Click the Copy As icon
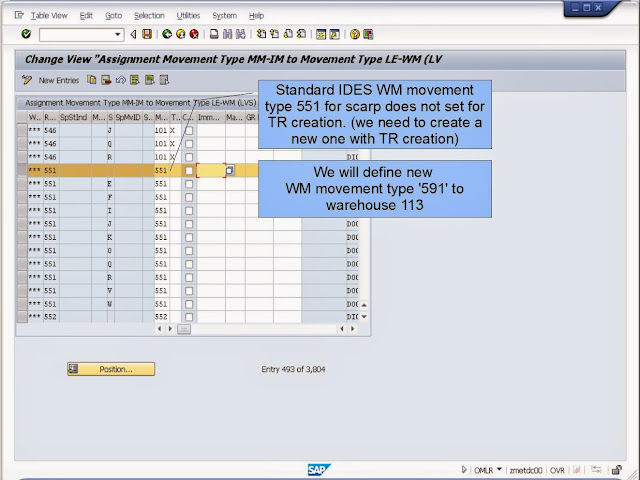The height and width of the screenshot is (480, 640). pos(92,80)
